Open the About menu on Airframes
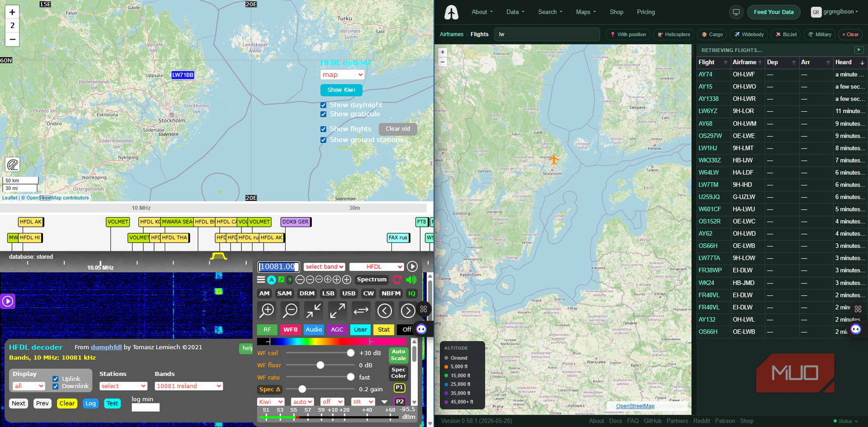 [482, 12]
